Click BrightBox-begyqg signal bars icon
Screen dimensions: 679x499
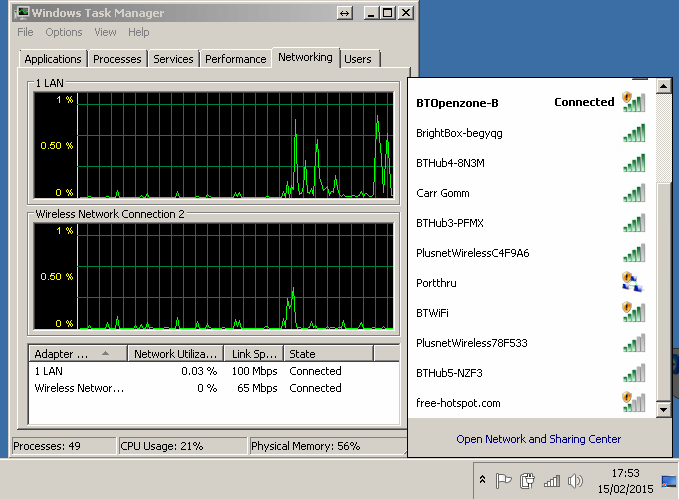[634, 133]
